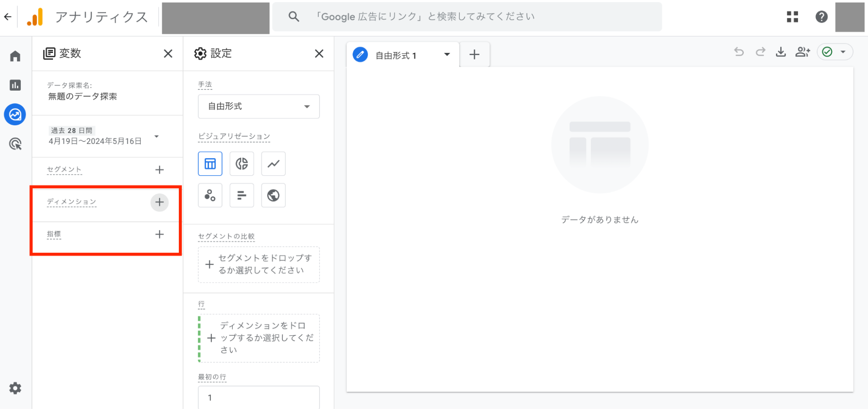Viewport: 868px width, 409px height.
Task: Redo the last change
Action: click(760, 52)
